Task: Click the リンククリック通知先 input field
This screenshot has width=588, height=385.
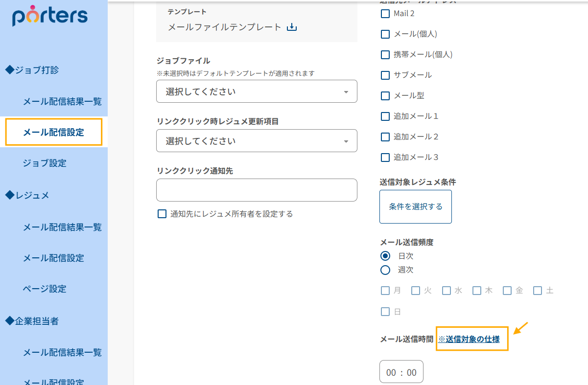Action: point(257,190)
